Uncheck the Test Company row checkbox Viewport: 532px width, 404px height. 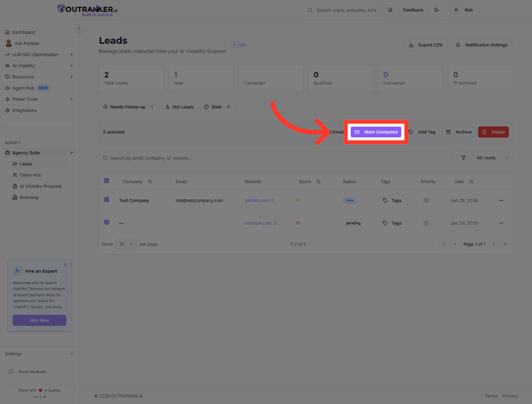coord(107,200)
